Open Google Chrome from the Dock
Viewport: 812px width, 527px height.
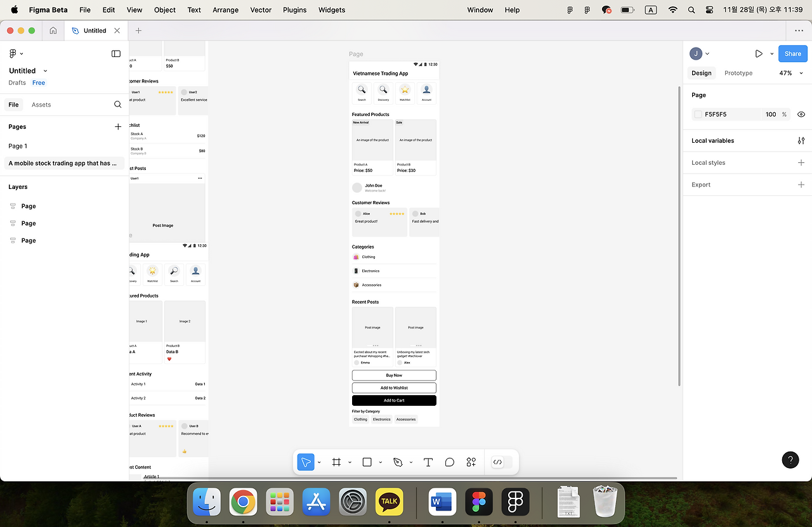pyautogui.click(x=243, y=502)
